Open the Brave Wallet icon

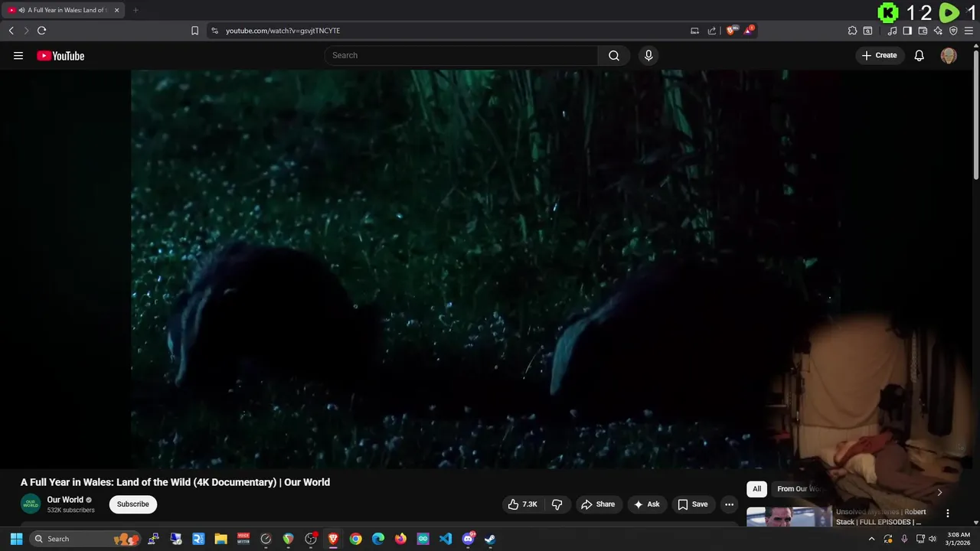click(x=923, y=31)
